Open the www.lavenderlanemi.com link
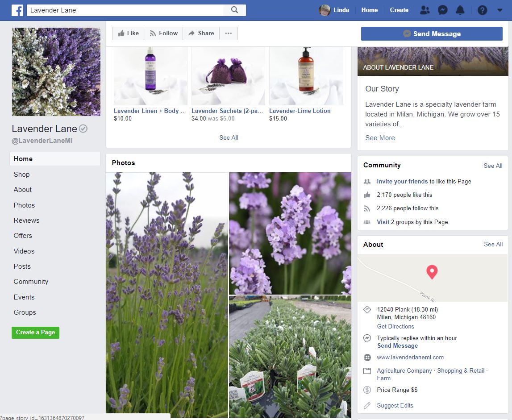This screenshot has width=512, height=420. pyautogui.click(x=410, y=358)
